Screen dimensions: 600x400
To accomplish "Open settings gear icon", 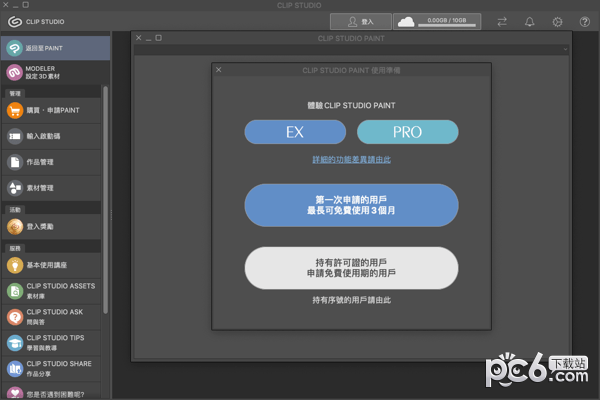I will tap(557, 22).
